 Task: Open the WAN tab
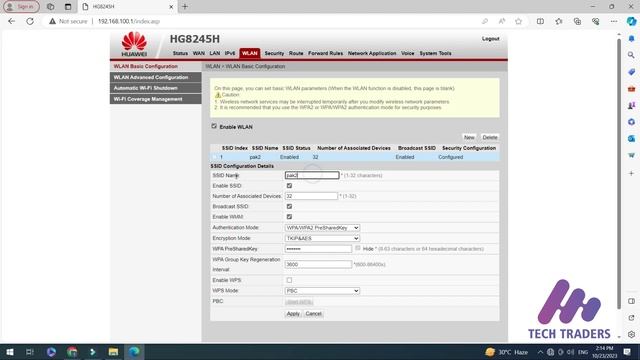point(199,53)
